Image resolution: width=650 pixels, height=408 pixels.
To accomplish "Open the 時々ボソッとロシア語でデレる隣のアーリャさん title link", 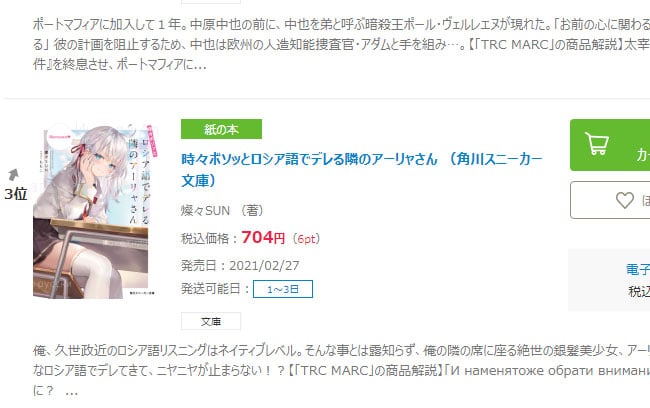I will tap(361, 170).
